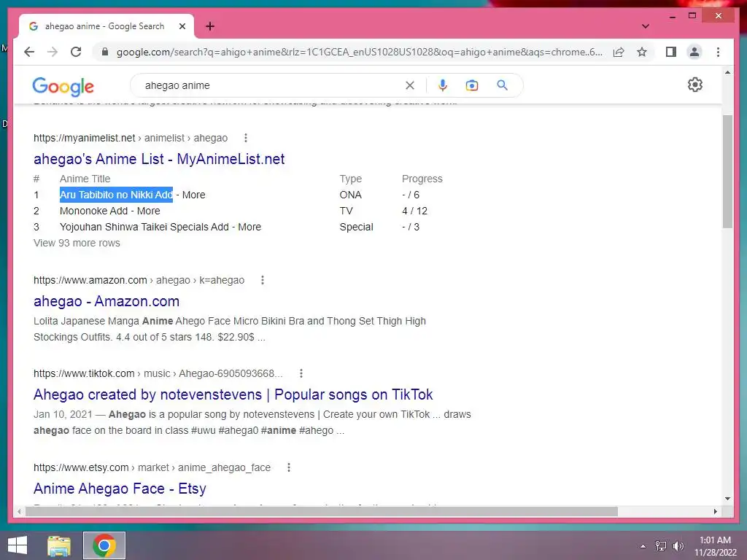This screenshot has width=747, height=560.
Task: Click the Chrome taskbar icon
Action: click(x=104, y=545)
